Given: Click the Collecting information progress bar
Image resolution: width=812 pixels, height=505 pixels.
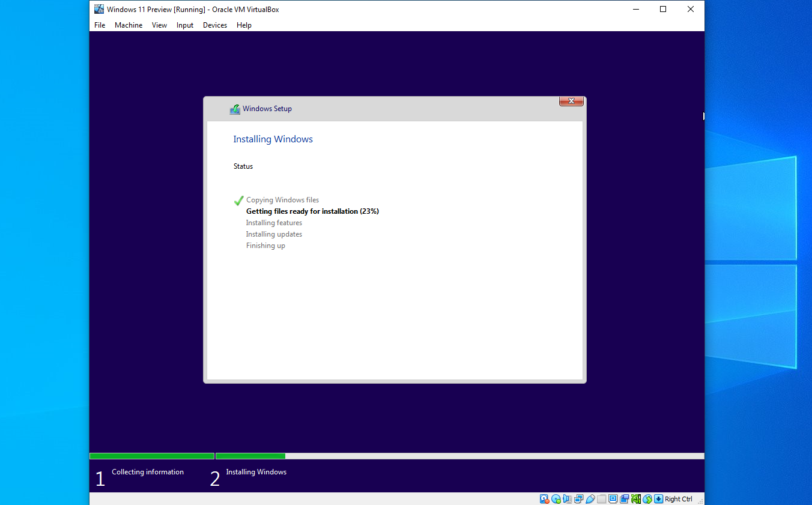Looking at the screenshot, I should pos(152,456).
